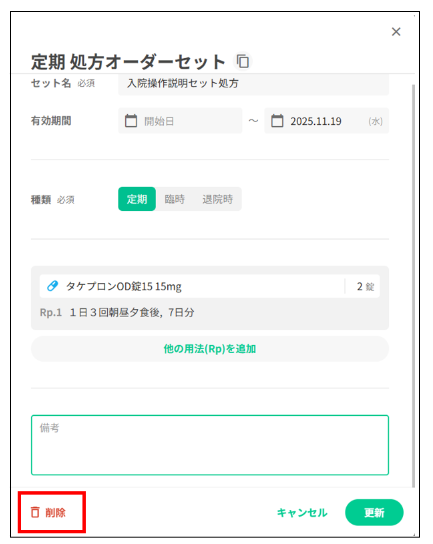Open the 2025.11.19 end date field
This screenshot has width=433, height=544.
(326, 121)
